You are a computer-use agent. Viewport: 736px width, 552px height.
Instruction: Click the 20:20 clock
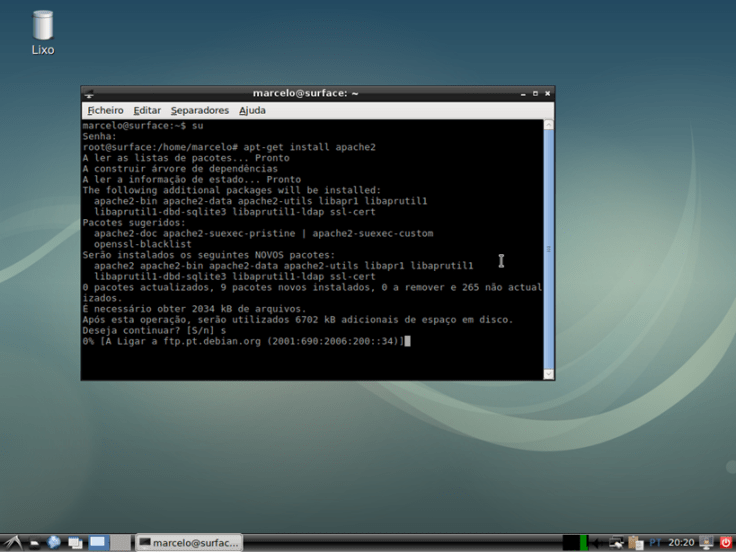pos(681,542)
